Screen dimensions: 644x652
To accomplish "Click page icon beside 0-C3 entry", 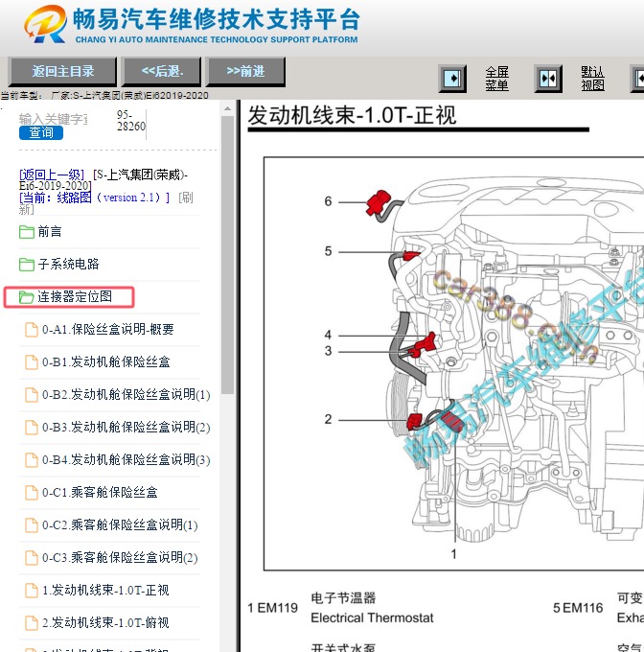I will point(32,558).
